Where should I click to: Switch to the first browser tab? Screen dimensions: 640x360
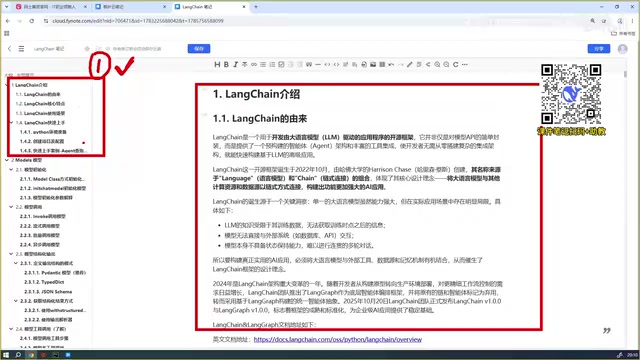51,7
